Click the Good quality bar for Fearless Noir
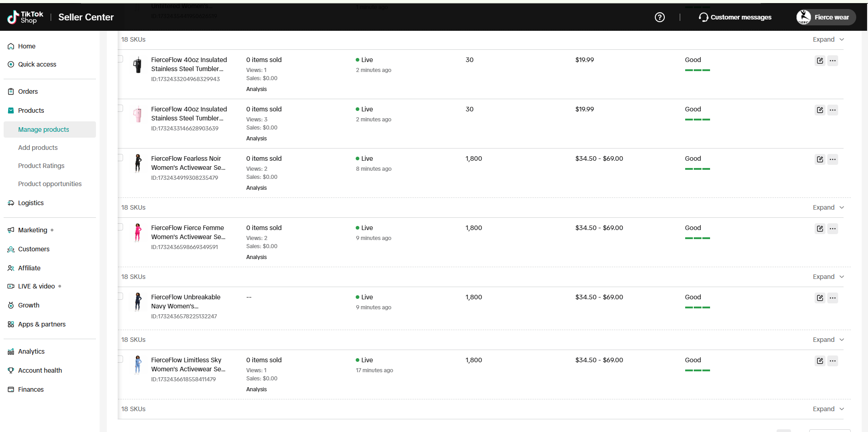Screen dimensions: 868x432 click(697, 169)
